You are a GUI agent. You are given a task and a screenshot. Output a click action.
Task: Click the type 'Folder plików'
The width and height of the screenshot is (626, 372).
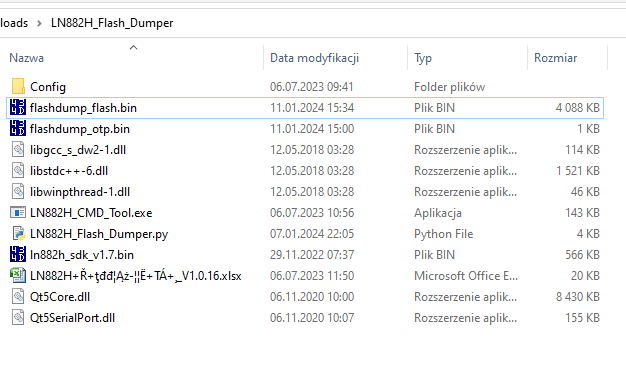point(450,87)
